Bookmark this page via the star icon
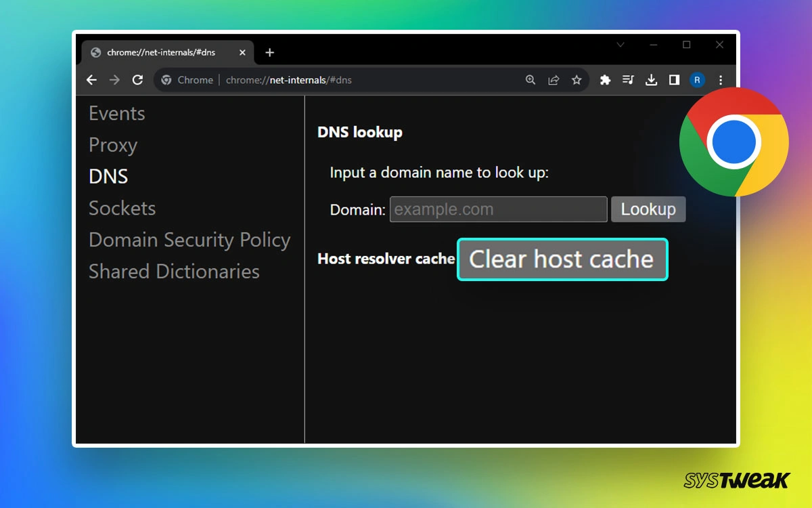 [x=577, y=80]
